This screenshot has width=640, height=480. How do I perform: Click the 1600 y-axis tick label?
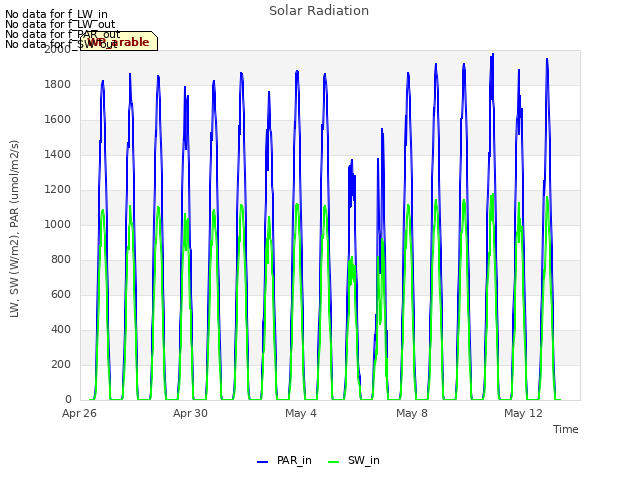point(58,120)
